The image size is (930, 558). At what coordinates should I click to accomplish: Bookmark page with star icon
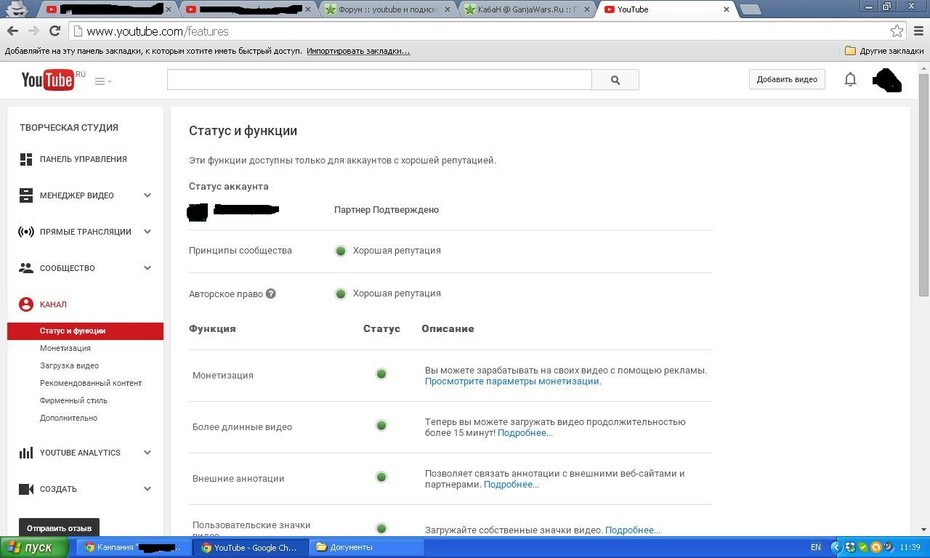tap(896, 31)
